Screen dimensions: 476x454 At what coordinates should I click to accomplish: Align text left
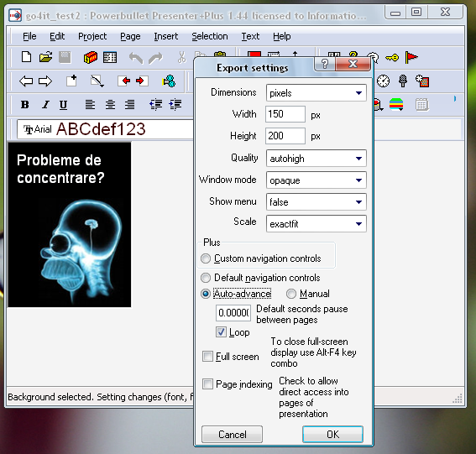click(90, 105)
